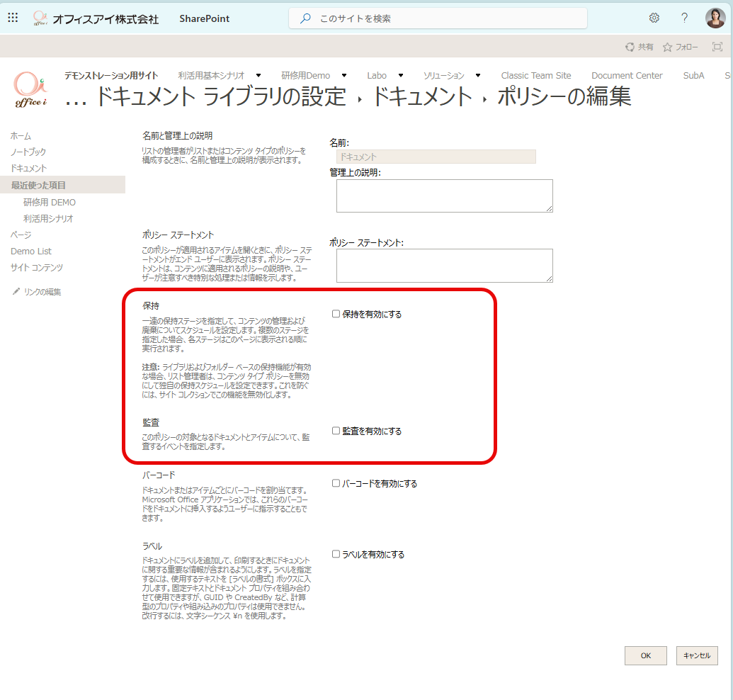
Task: Open Document Center in top navigation
Action: click(x=627, y=76)
